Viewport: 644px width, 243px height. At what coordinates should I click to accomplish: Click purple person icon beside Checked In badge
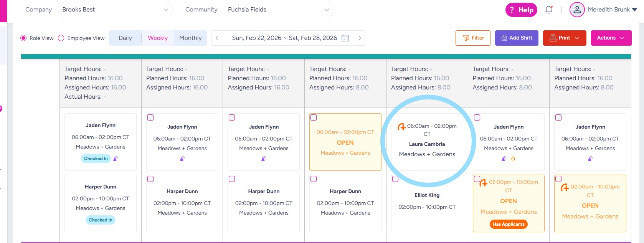click(x=116, y=159)
